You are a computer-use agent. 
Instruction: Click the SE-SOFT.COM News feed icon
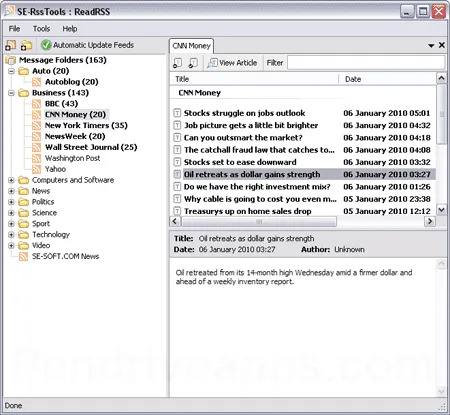(x=23, y=256)
